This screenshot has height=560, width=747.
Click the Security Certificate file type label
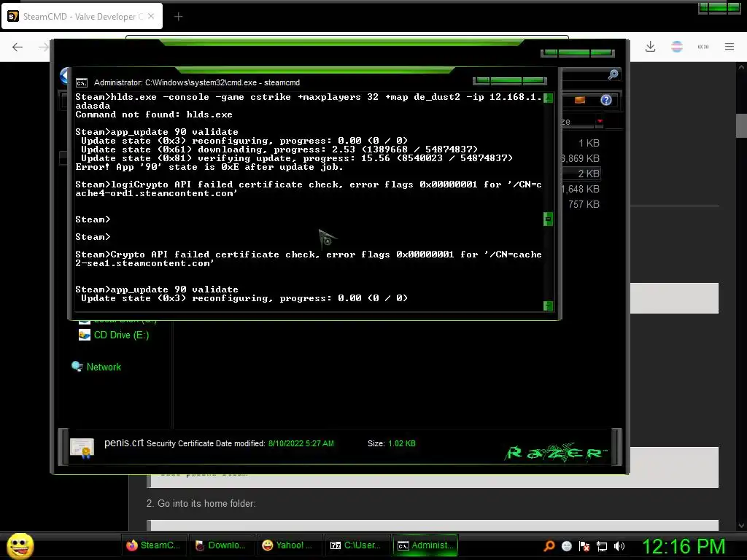(181, 443)
